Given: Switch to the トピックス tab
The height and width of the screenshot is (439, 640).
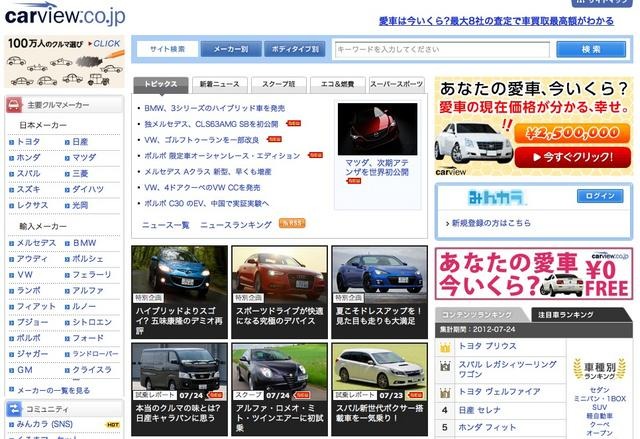Looking at the screenshot, I should click(x=161, y=84).
